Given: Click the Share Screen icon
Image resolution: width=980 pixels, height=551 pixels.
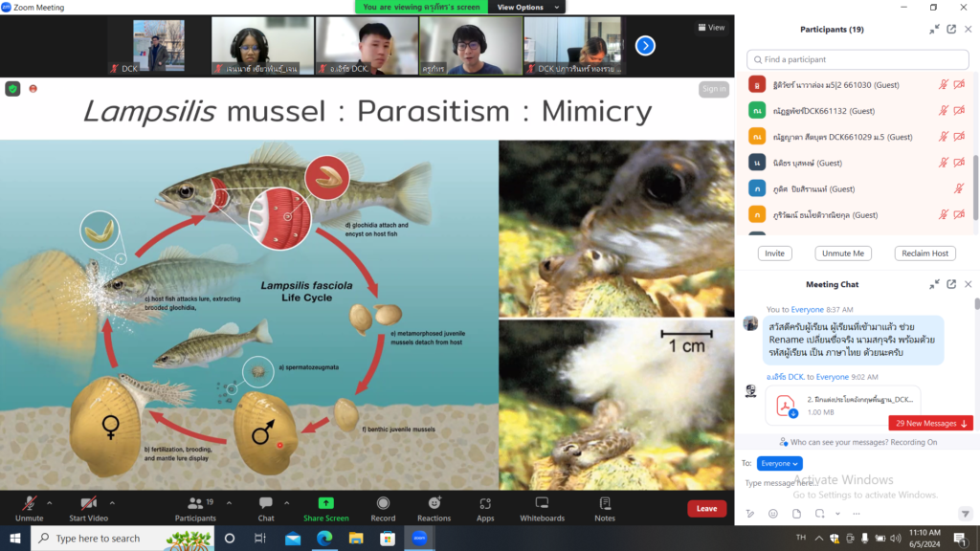Looking at the screenshot, I should pyautogui.click(x=325, y=503).
